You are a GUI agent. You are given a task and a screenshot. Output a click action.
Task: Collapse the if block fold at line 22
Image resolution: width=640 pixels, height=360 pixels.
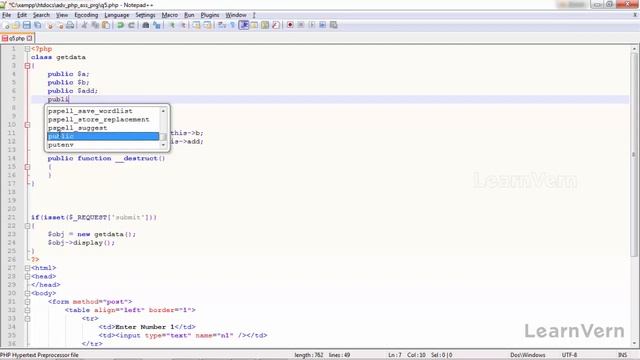click(x=27, y=226)
